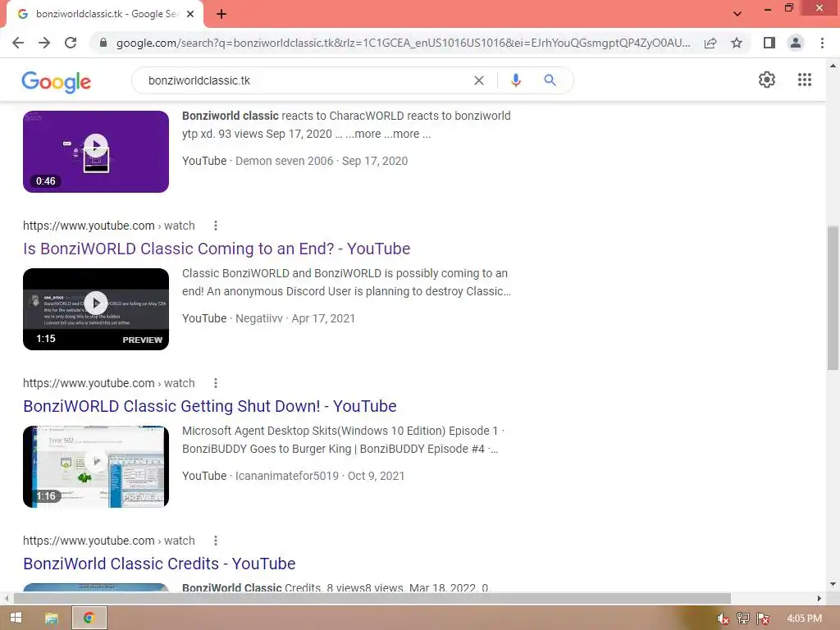Screen dimensions: 840x630
Task: Open Google quick settings gear
Action: coord(767,80)
